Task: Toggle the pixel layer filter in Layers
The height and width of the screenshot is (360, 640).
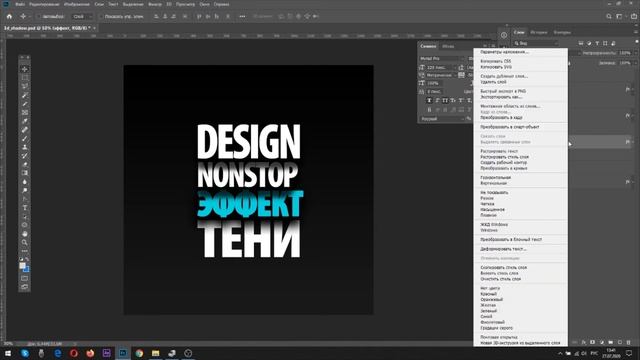Action: (x=581, y=43)
